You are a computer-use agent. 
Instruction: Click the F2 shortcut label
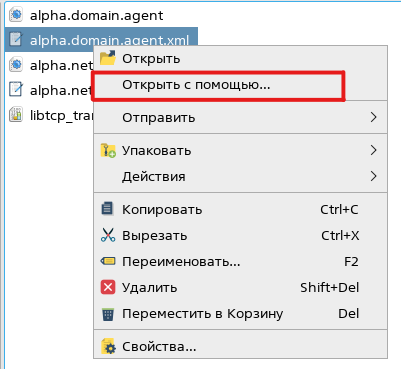(x=351, y=262)
